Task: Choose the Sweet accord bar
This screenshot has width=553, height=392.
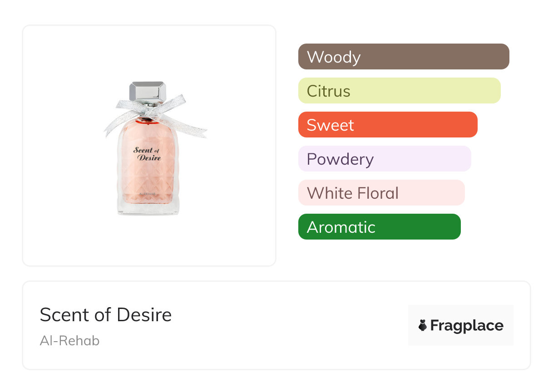Action: pyautogui.click(x=387, y=125)
